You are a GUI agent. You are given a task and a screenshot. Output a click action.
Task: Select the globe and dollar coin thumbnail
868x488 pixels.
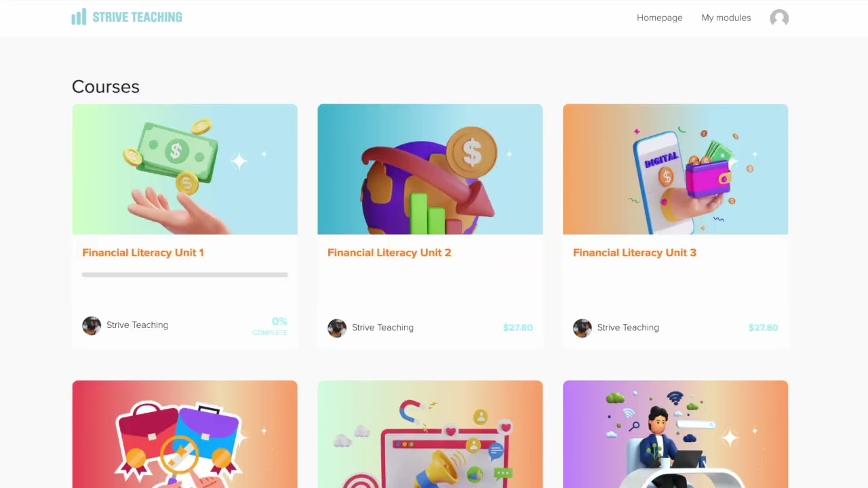pyautogui.click(x=430, y=169)
